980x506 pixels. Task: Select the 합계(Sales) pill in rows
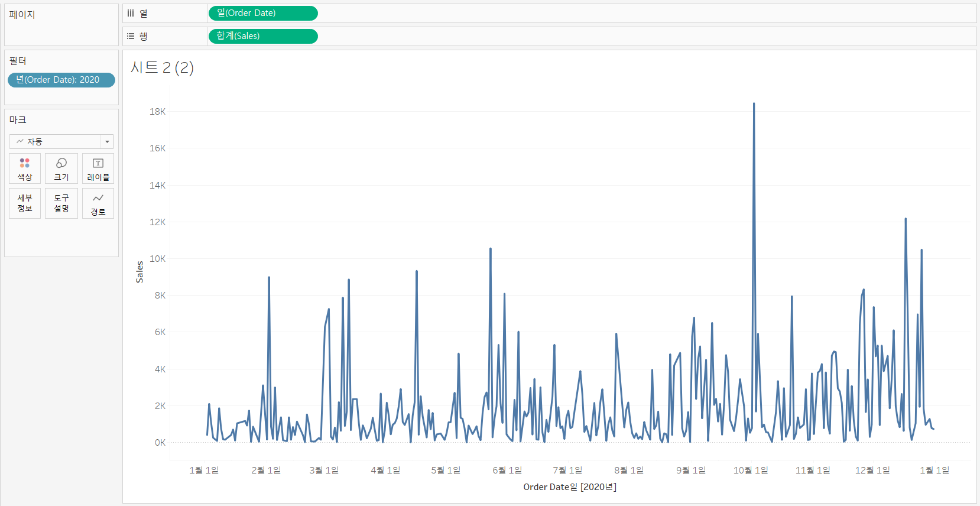coord(263,36)
